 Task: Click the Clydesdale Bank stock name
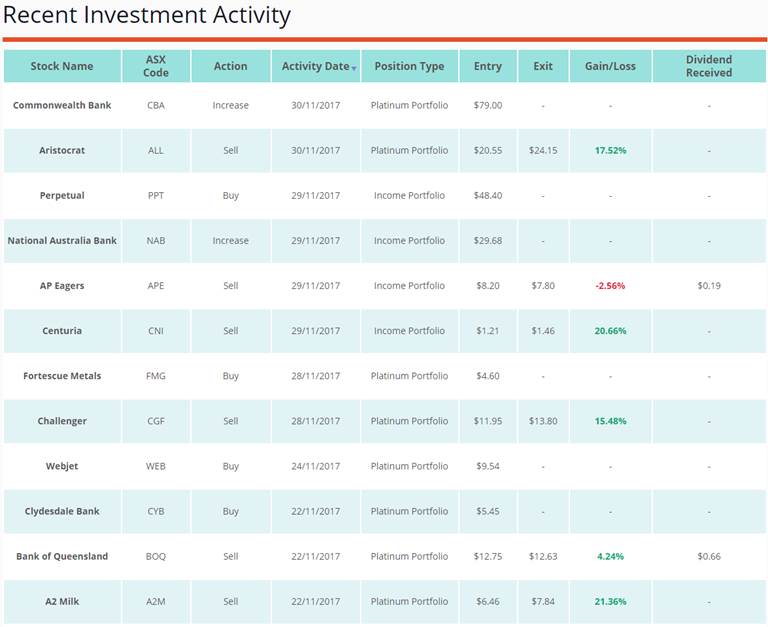[62, 511]
